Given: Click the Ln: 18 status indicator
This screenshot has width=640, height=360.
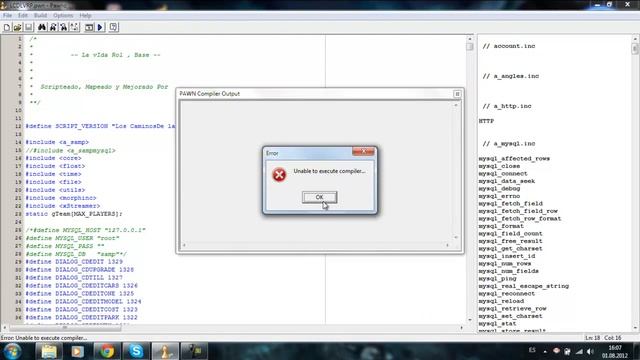Looking at the screenshot, I should coord(593,338).
